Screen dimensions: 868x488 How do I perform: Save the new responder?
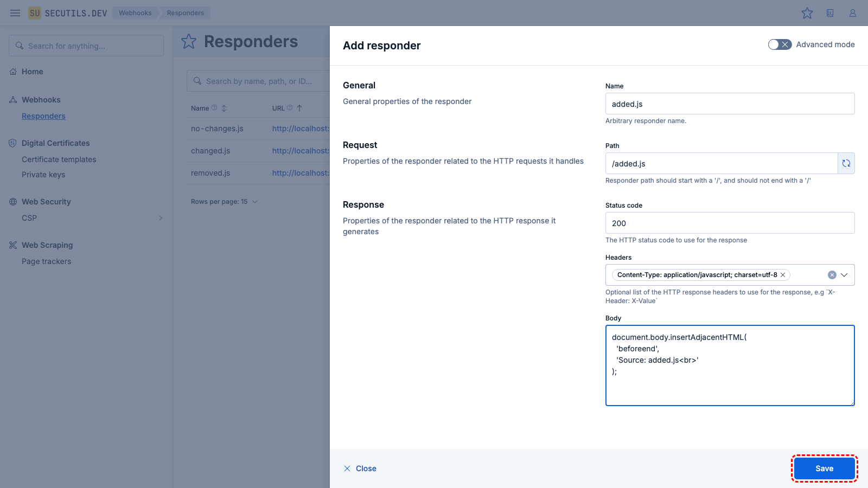824,468
